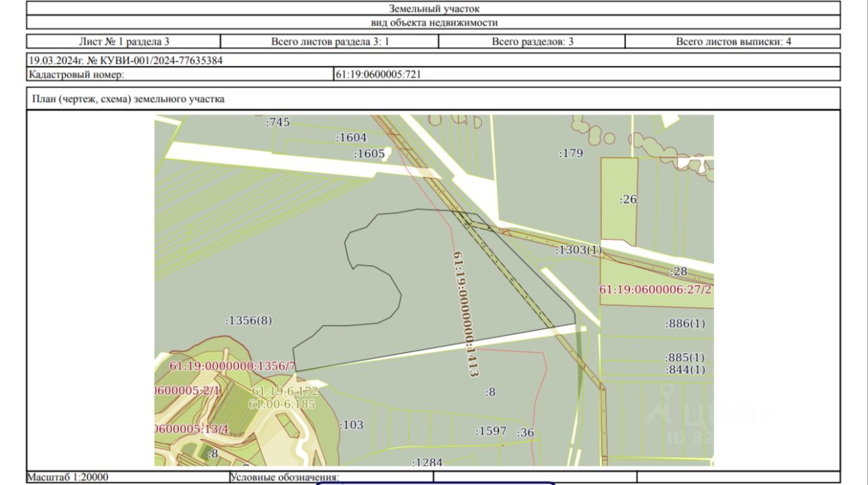
Task: Click parcel label :1597
Action: (491, 431)
